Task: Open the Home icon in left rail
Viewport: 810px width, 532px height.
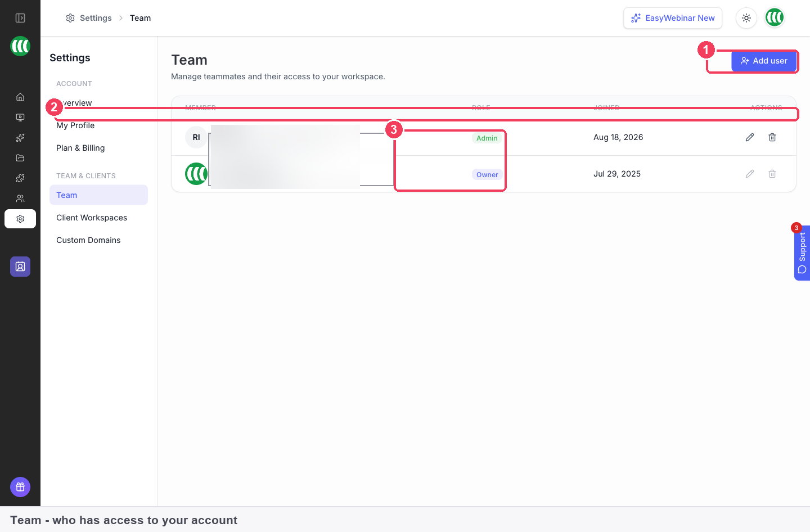Action: pos(20,97)
